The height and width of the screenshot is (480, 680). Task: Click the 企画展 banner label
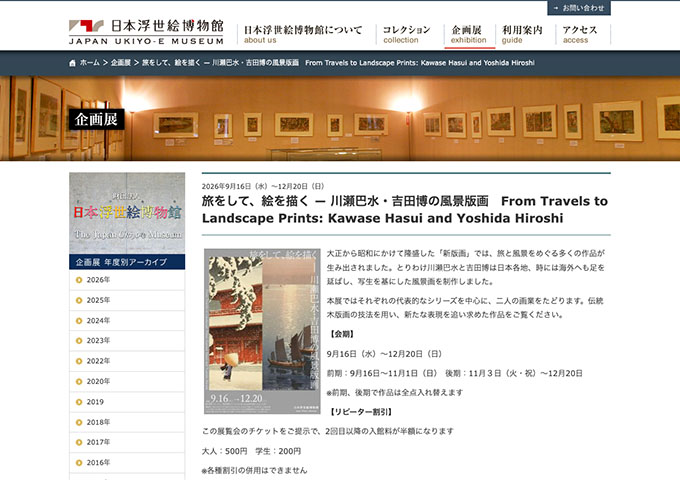pyautogui.click(x=96, y=119)
